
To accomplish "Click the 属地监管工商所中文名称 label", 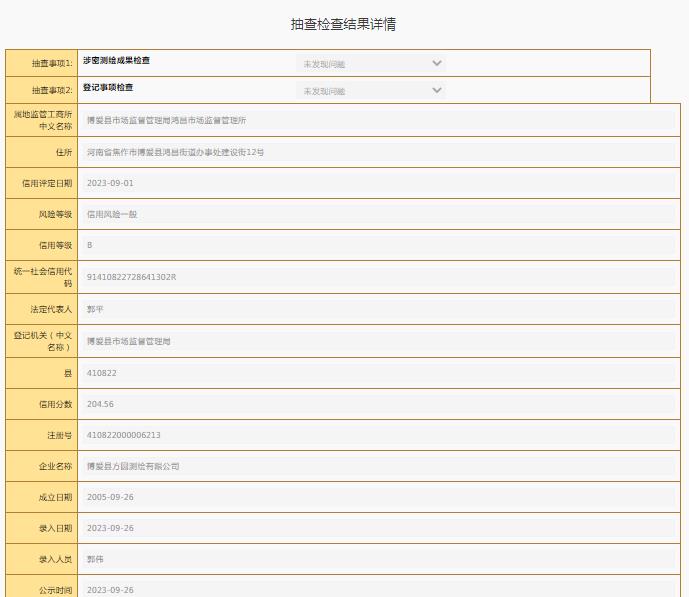I will [43, 120].
